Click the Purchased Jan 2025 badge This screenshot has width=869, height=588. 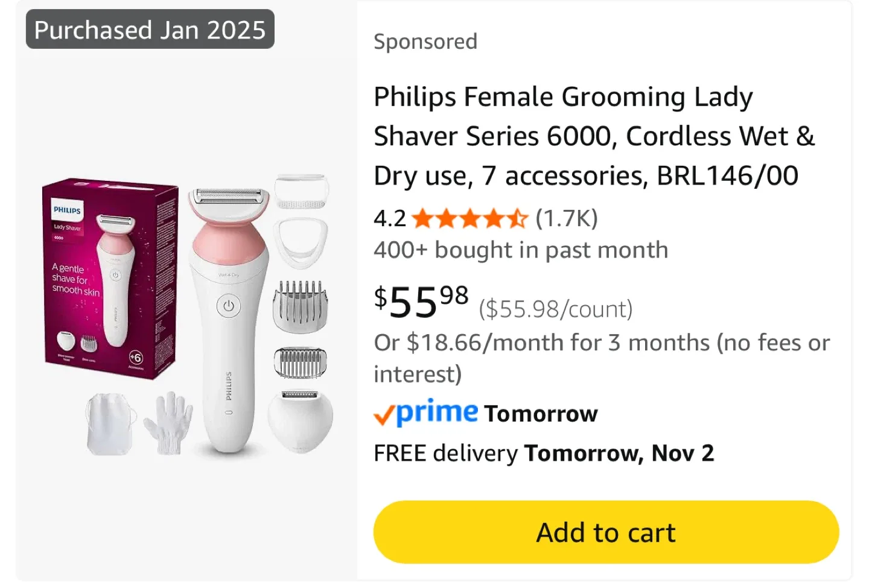[148, 30]
